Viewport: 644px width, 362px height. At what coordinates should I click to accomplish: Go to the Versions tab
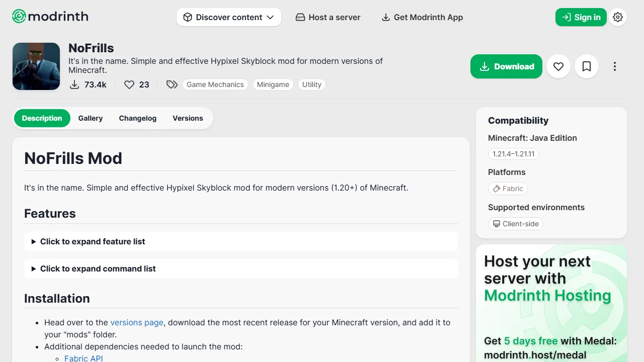(x=188, y=118)
